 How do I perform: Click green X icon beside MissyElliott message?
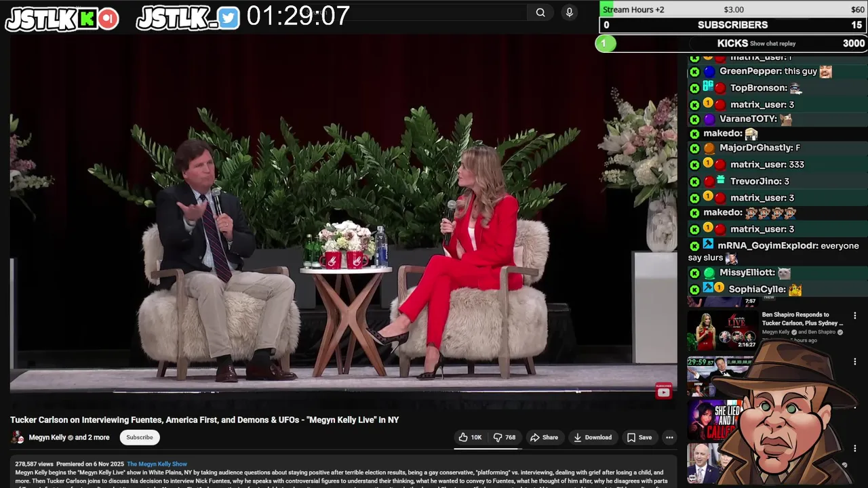(694, 273)
